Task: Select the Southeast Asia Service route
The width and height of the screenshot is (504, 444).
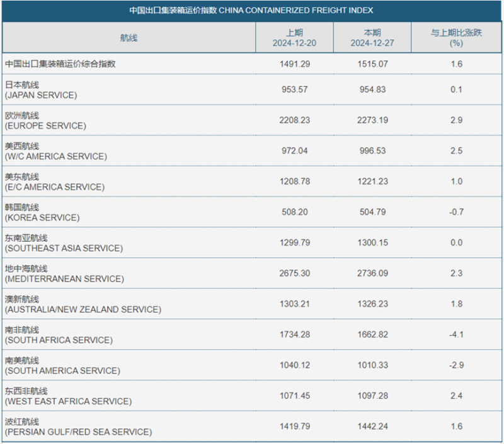Action: pos(63,242)
